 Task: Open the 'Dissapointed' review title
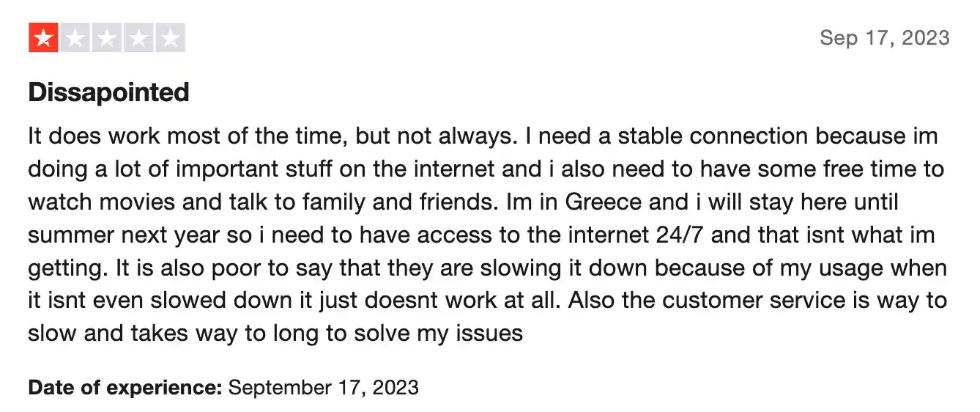[x=108, y=92]
